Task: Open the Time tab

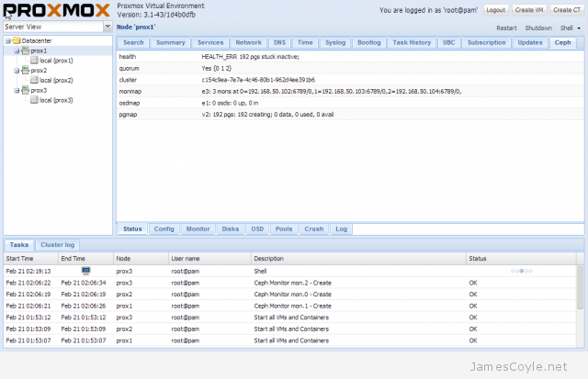Action: coord(305,43)
